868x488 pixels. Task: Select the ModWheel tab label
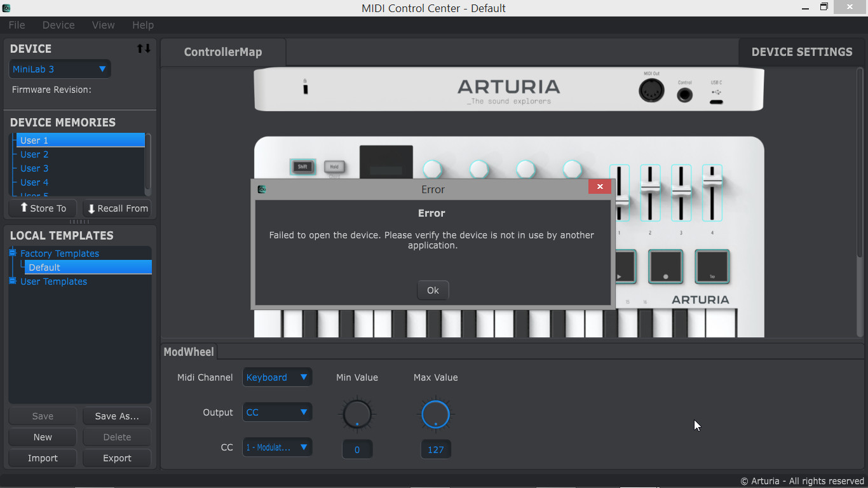189,351
